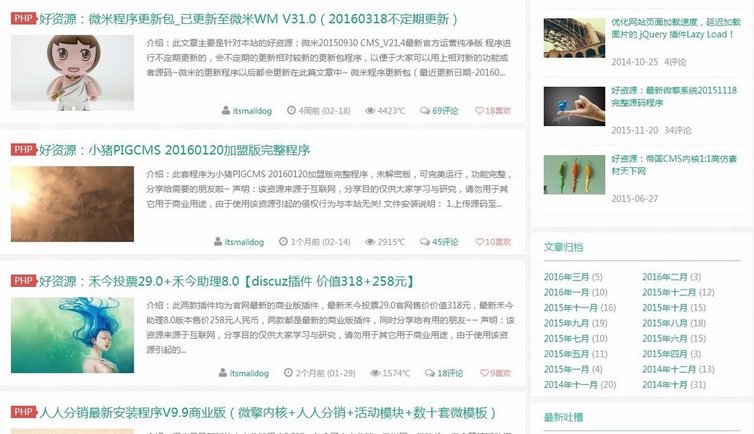Click eye icon beside 1574℃ views

pos(375,373)
